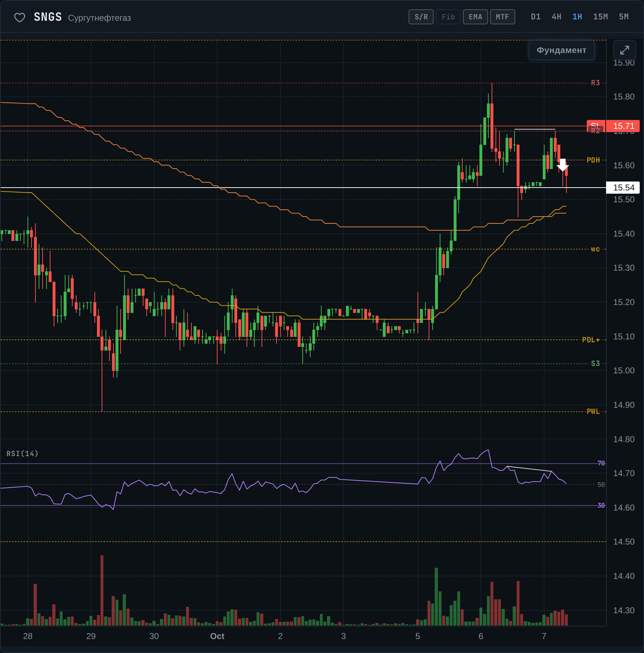Click the Сургутнефтегаз company name
The image size is (644, 653).
pyautogui.click(x=99, y=18)
